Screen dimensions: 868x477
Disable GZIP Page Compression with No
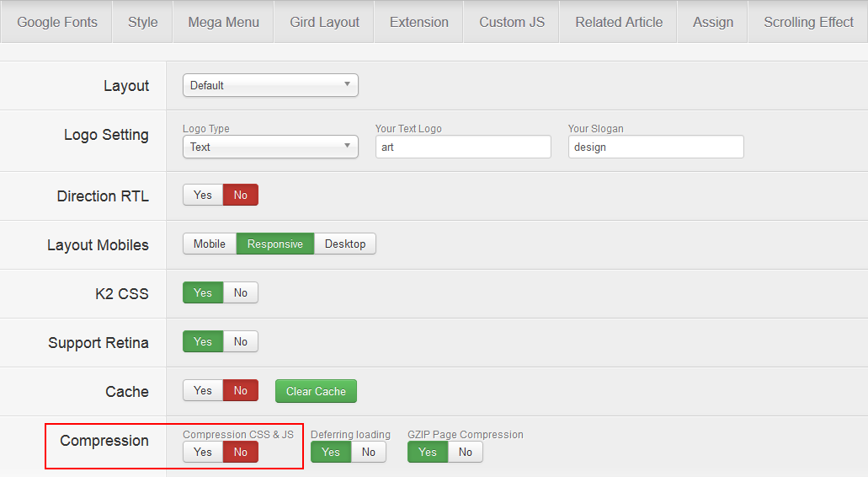466,452
